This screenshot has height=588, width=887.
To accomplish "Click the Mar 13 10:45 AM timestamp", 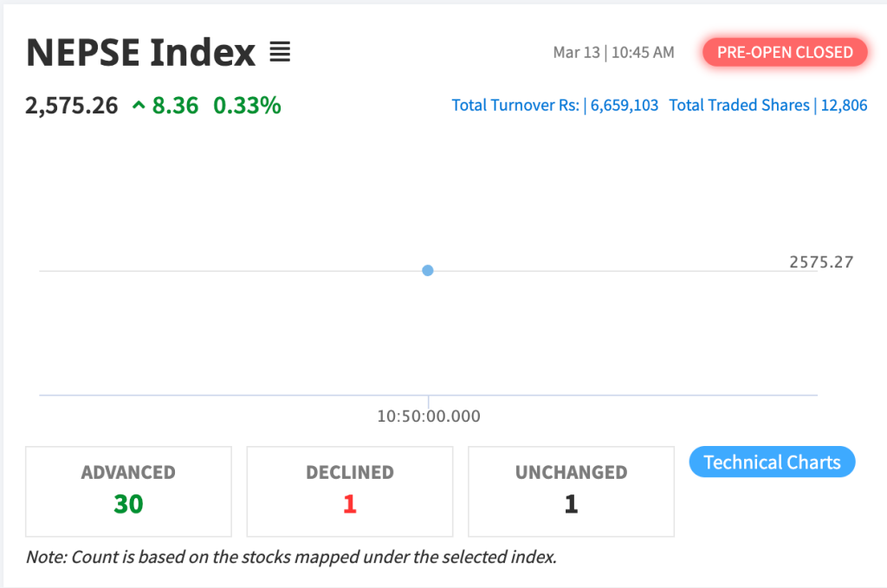I will 613,53.
